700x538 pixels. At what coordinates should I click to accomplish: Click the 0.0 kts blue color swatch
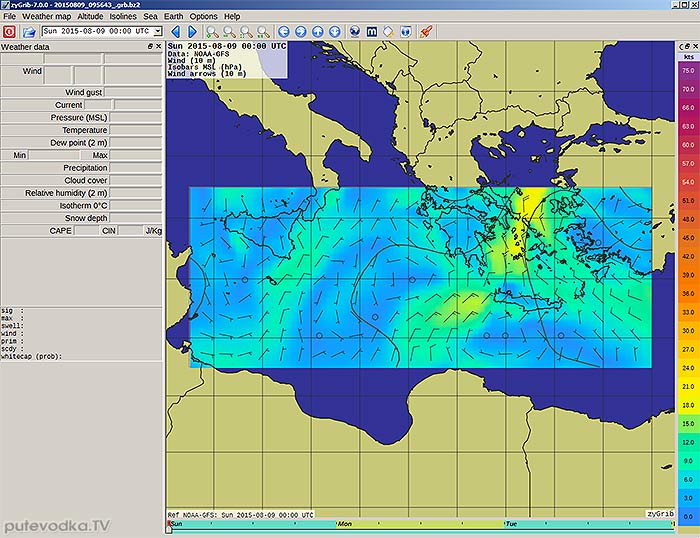click(688, 517)
